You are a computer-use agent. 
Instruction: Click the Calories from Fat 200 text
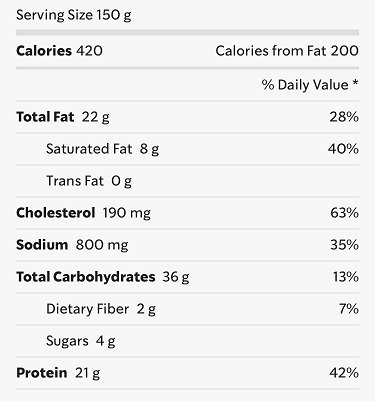[x=287, y=51]
